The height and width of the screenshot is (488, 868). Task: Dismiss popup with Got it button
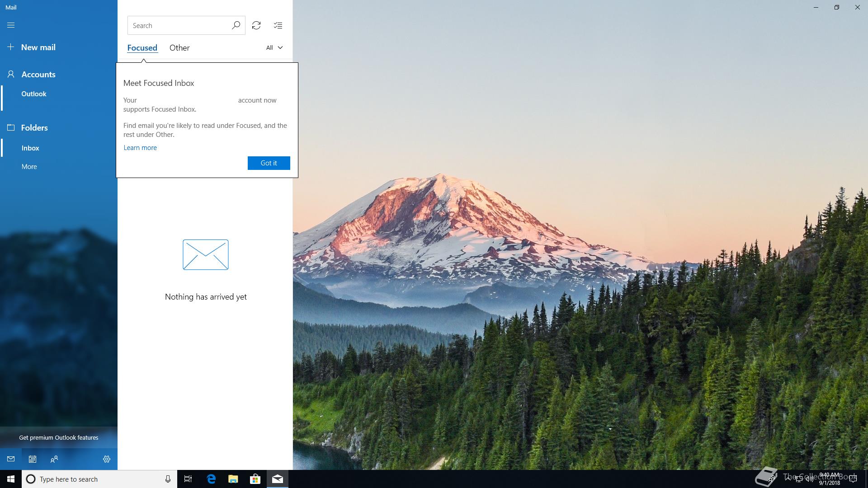coord(269,163)
